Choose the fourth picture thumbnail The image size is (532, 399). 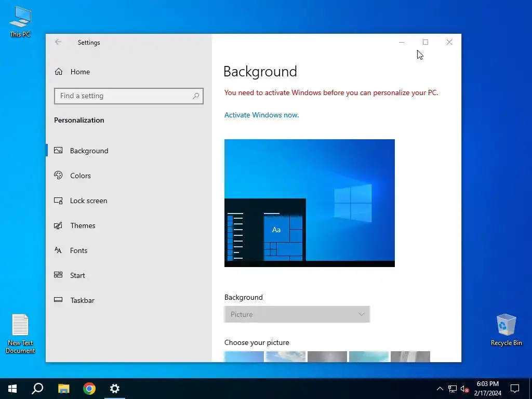(369, 356)
